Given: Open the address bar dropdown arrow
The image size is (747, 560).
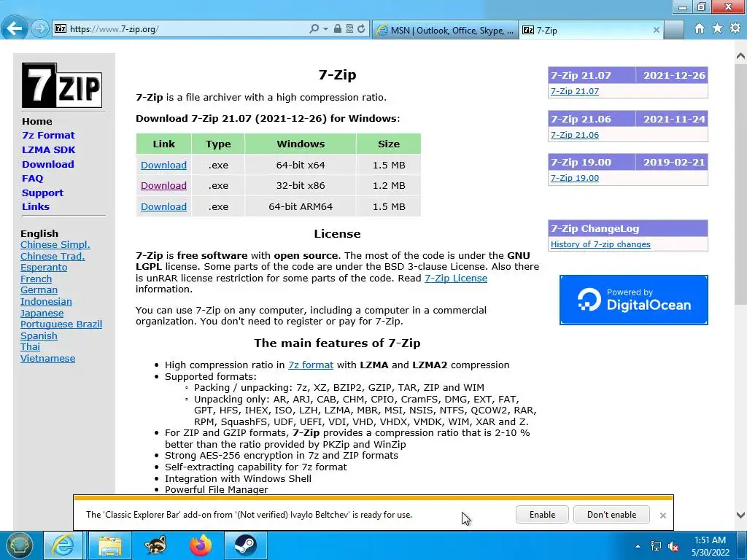Looking at the screenshot, I should point(325,29).
